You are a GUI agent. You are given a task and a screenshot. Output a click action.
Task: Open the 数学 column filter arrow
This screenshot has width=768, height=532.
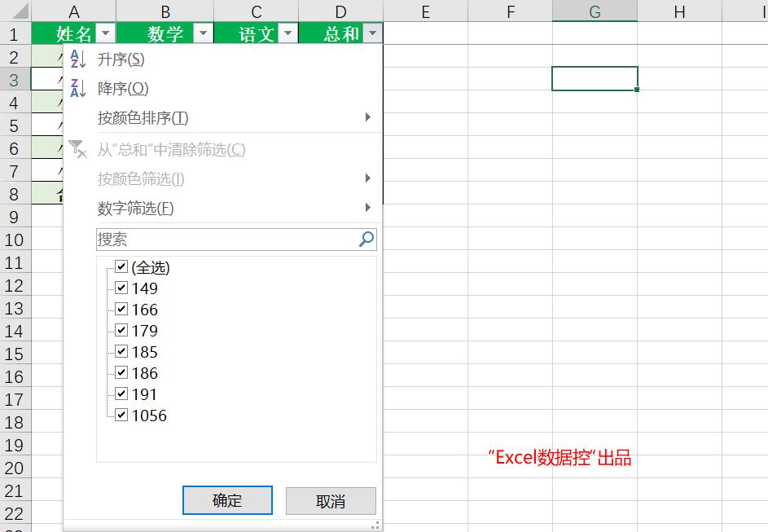pyautogui.click(x=201, y=33)
